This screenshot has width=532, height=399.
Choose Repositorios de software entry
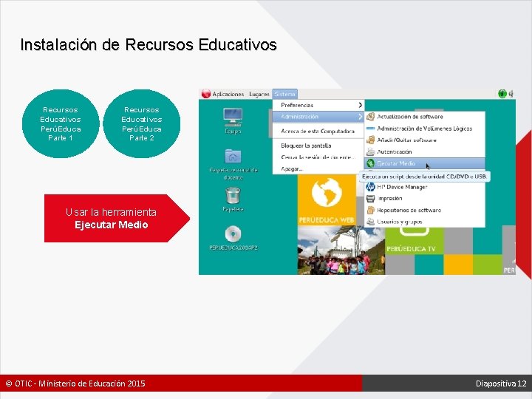click(425, 210)
